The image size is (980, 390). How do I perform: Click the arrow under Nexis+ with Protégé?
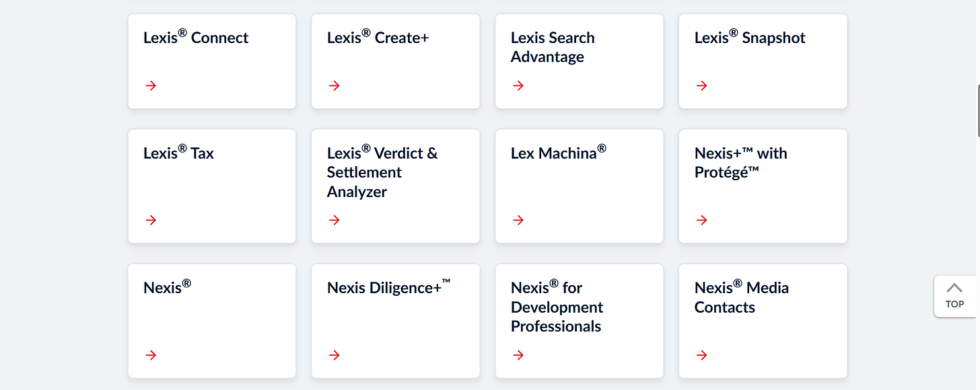702,220
